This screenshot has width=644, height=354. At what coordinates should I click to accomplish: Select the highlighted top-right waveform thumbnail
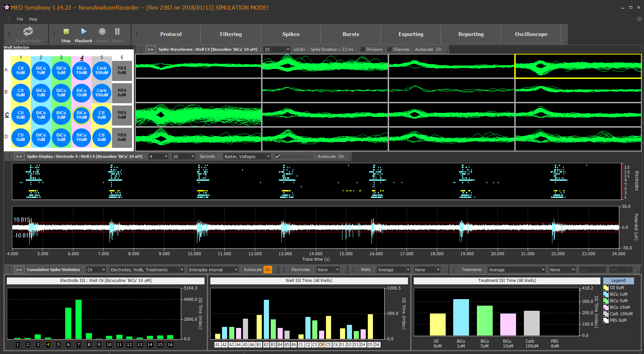[x=578, y=66]
